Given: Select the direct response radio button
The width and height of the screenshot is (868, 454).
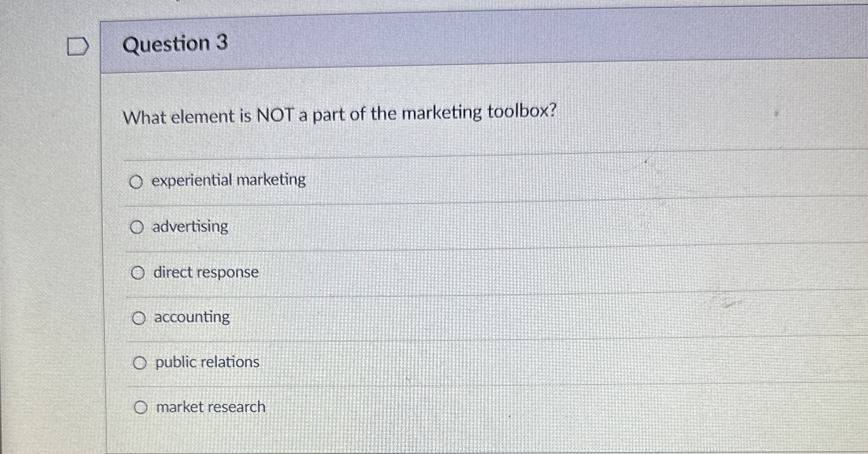Looking at the screenshot, I should coord(138,273).
